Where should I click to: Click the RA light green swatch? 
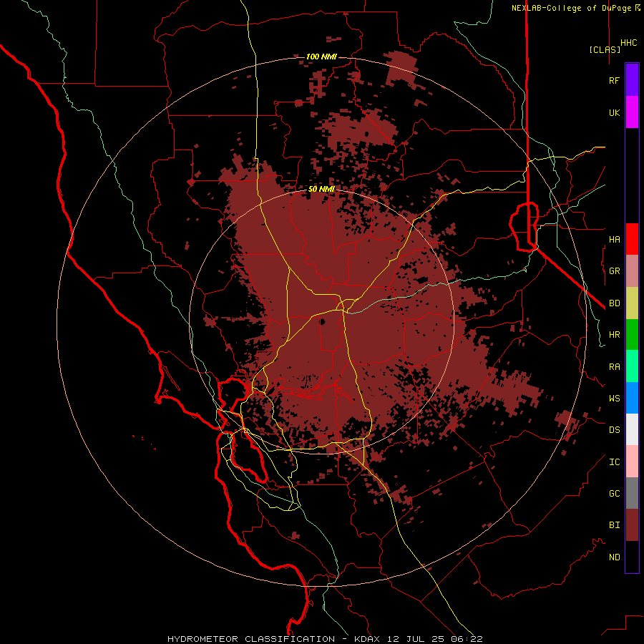tap(632, 366)
